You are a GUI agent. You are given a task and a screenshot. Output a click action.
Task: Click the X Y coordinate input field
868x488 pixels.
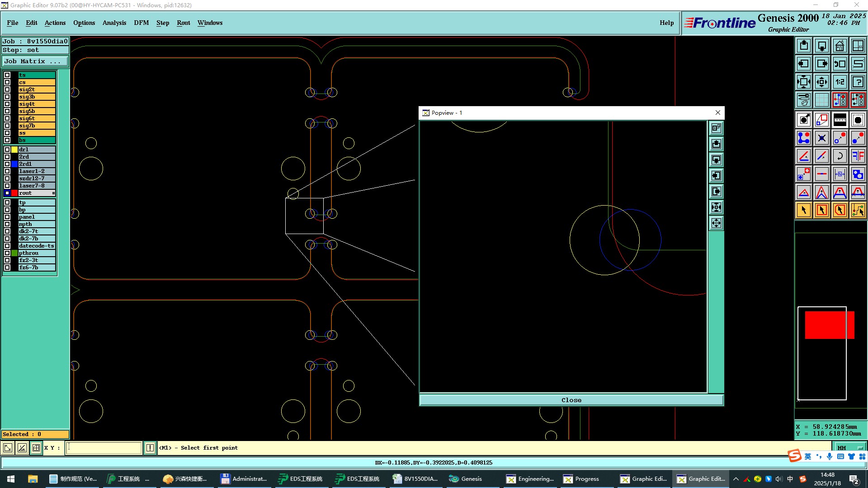[104, 448]
